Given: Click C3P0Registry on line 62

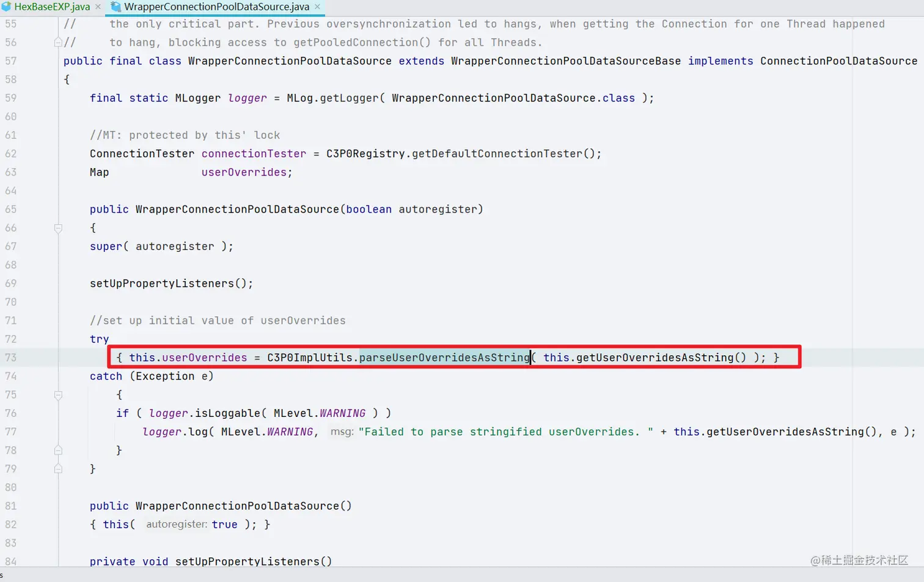Looking at the screenshot, I should [x=365, y=153].
